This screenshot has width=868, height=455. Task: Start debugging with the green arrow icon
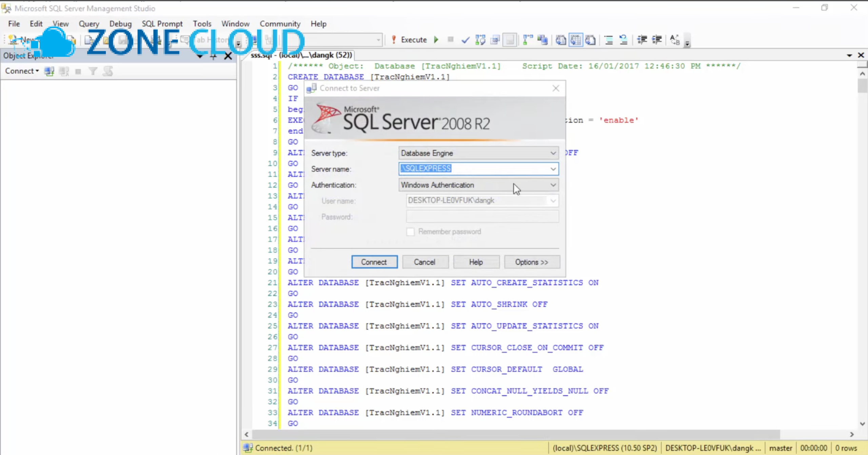(x=436, y=40)
